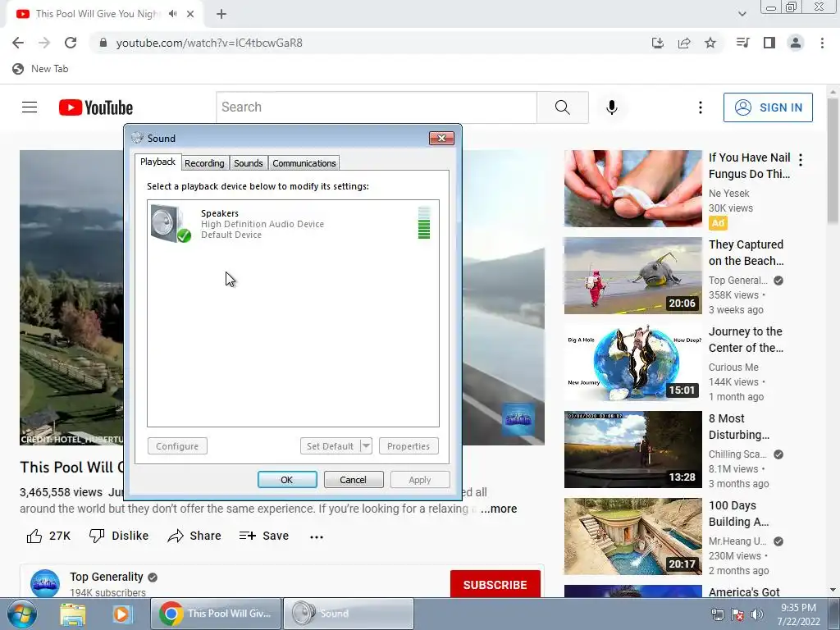
Task: Open Nail Fungus ad thumbnail
Action: pyautogui.click(x=632, y=189)
